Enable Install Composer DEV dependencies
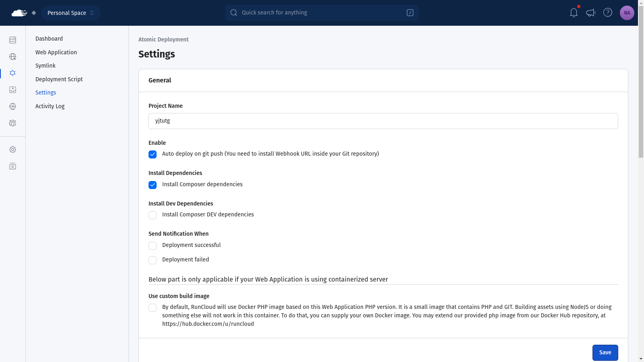The width and height of the screenshot is (644, 362). coord(153,215)
